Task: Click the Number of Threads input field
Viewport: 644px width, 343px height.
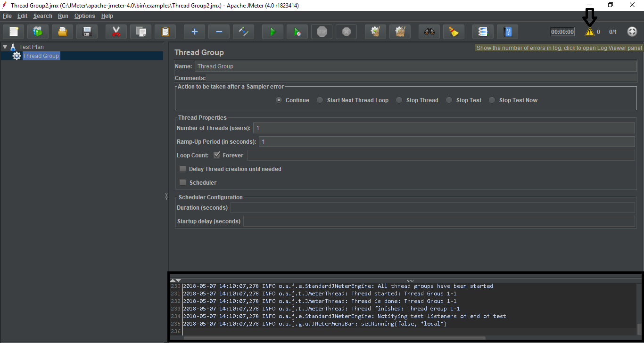Action: click(x=443, y=128)
